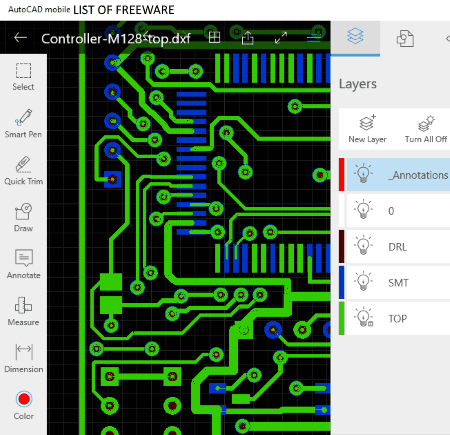Click red color swatch of _Annotations layer
450x435 pixels.
(x=341, y=174)
